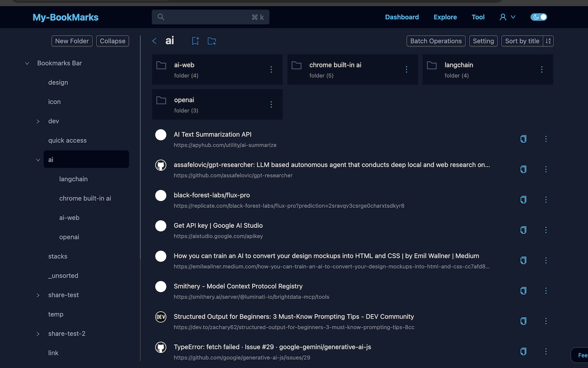The image size is (588, 368).
Task: Open the ai-web folder card
Action: pyautogui.click(x=217, y=69)
